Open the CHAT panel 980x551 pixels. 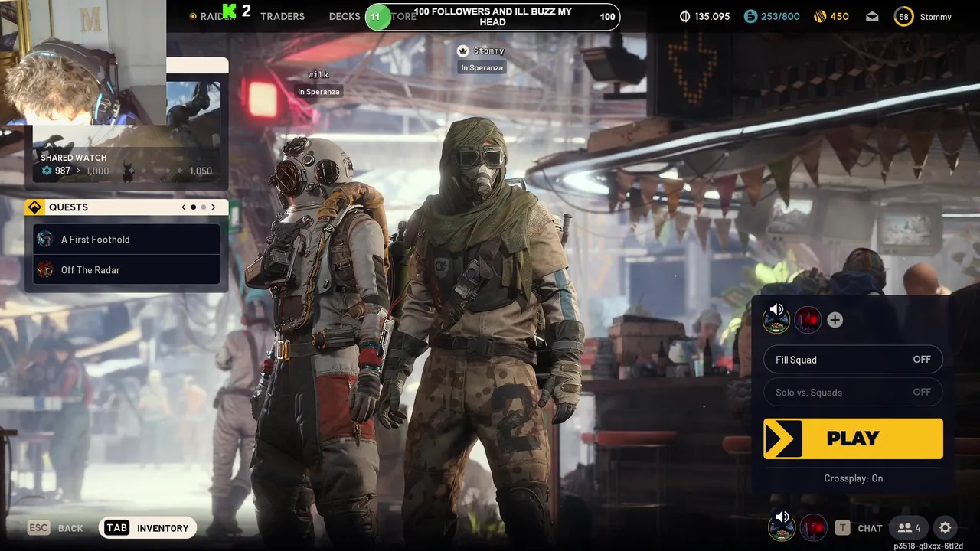tap(870, 528)
